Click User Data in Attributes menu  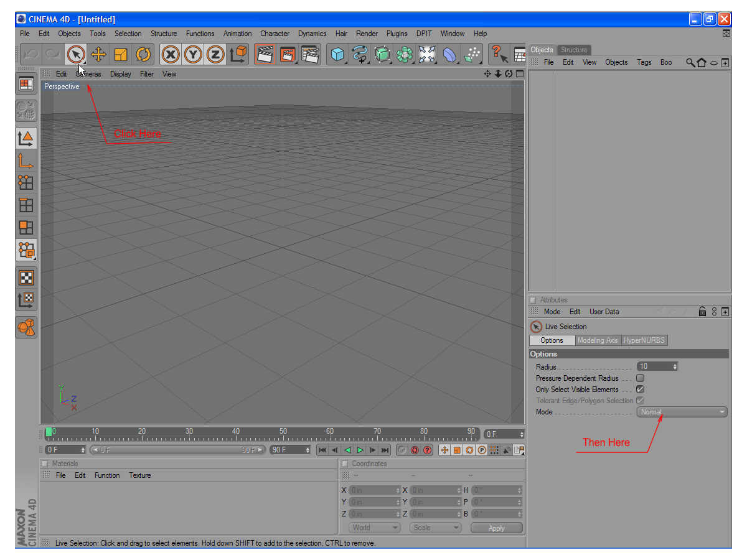(x=604, y=312)
